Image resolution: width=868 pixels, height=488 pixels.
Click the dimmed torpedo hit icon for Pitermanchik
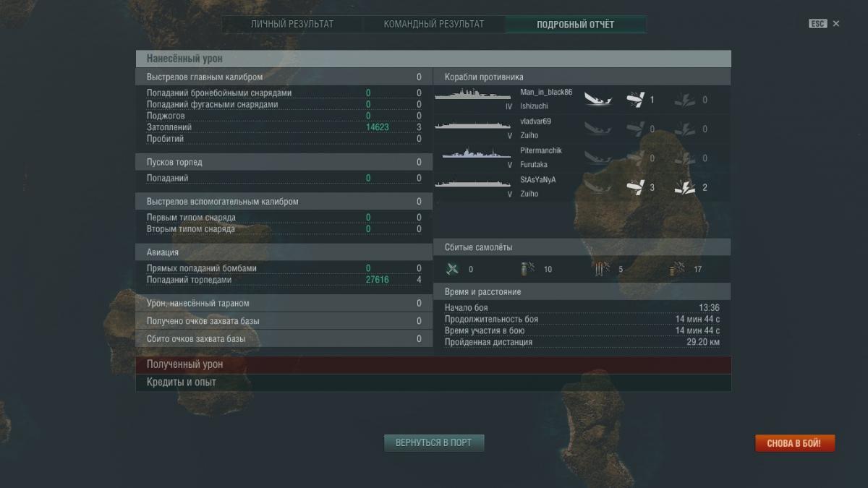635,158
